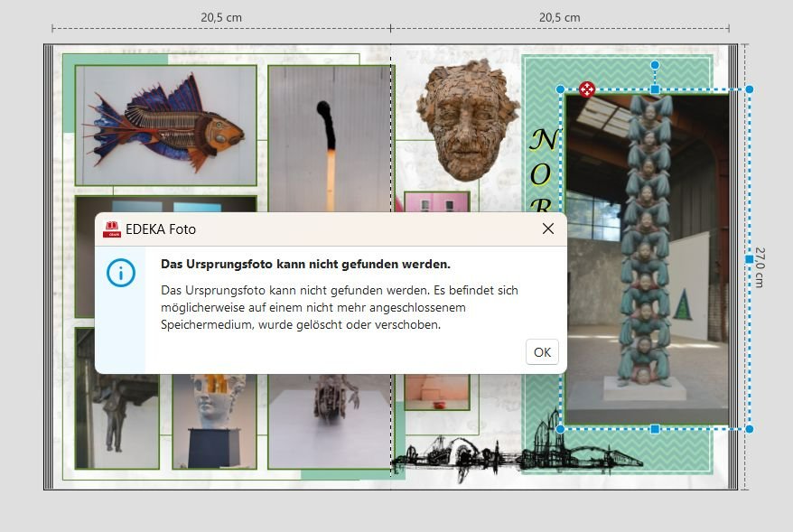Select the burnt match photo
Viewport: 793px width, 532px height.
coord(327,135)
